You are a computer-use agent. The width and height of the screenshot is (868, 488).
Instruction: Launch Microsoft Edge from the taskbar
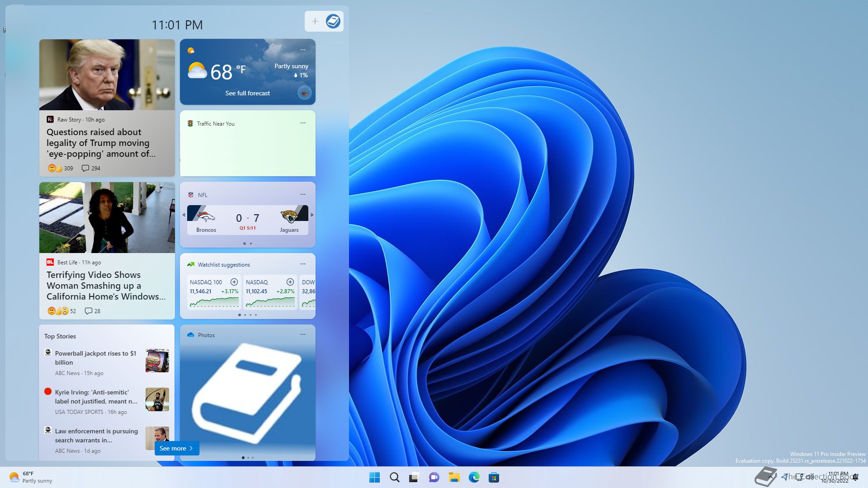[474, 477]
